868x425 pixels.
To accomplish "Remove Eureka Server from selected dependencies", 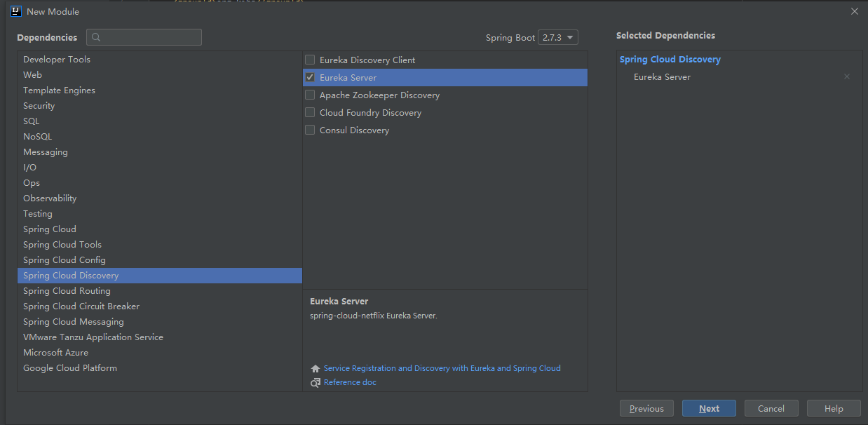I will [x=847, y=77].
